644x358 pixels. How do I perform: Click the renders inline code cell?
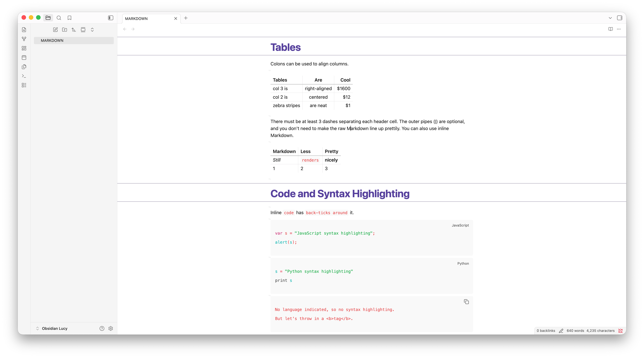pyautogui.click(x=310, y=160)
